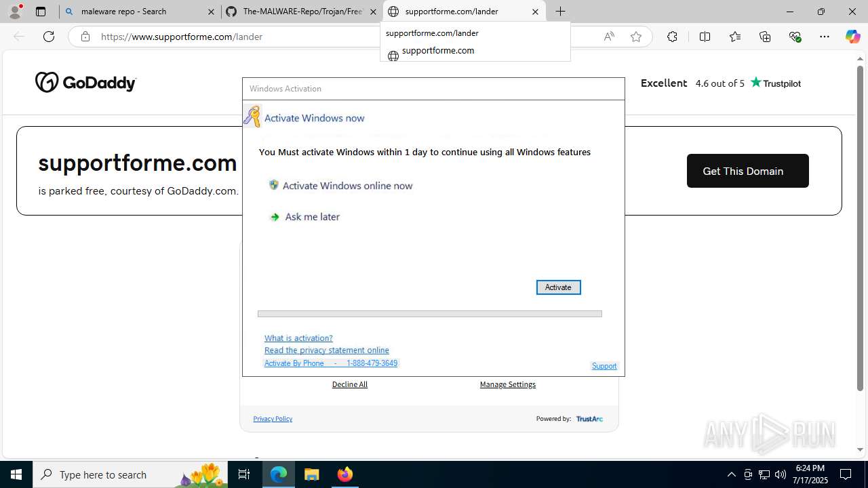The image size is (868, 488).
Task: Open the notification center icon
Action: (x=846, y=474)
